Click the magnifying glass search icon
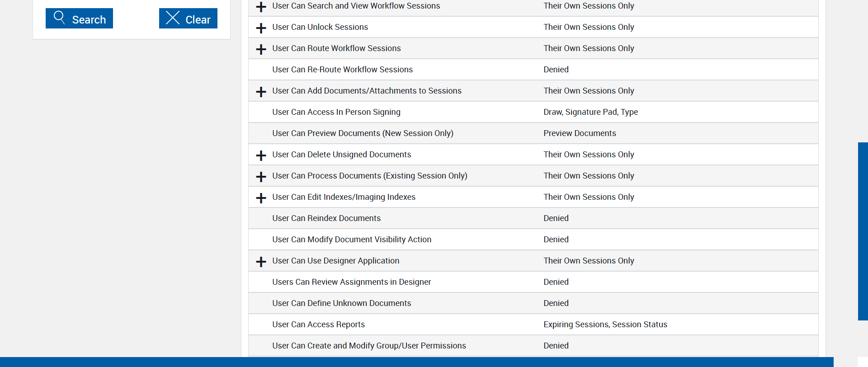 coord(59,18)
